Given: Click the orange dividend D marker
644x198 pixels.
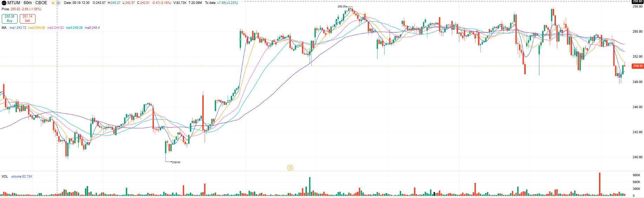Looking at the screenshot, I should [x=290, y=168].
